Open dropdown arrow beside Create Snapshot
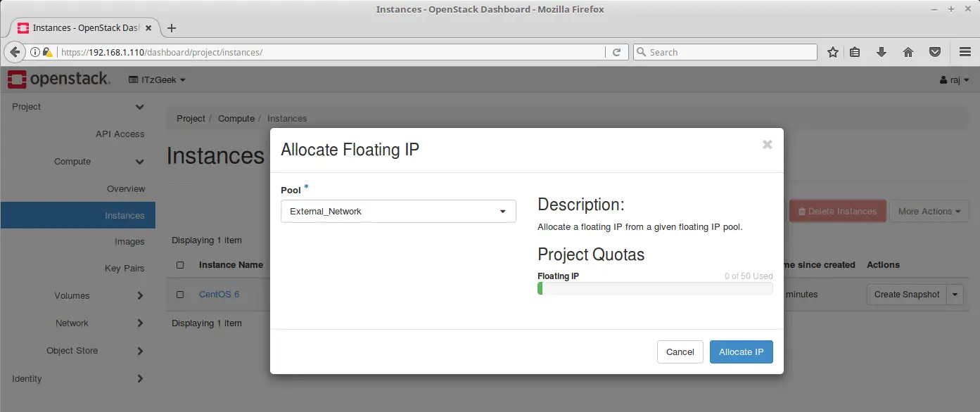980x412 pixels. pos(955,295)
